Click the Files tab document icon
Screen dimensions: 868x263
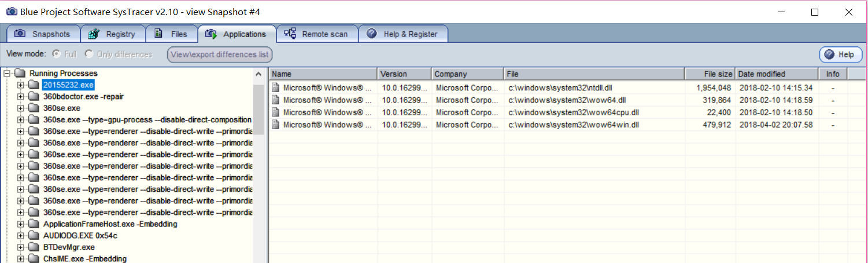click(x=158, y=34)
